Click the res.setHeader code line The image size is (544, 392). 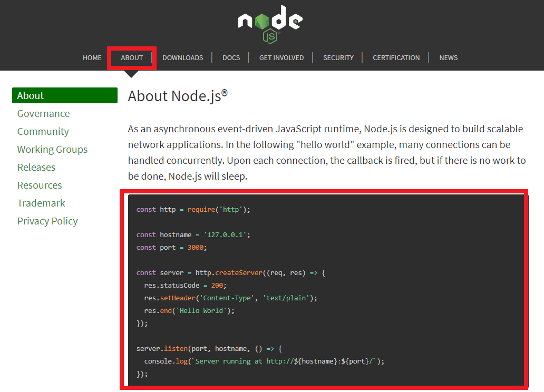tap(231, 298)
